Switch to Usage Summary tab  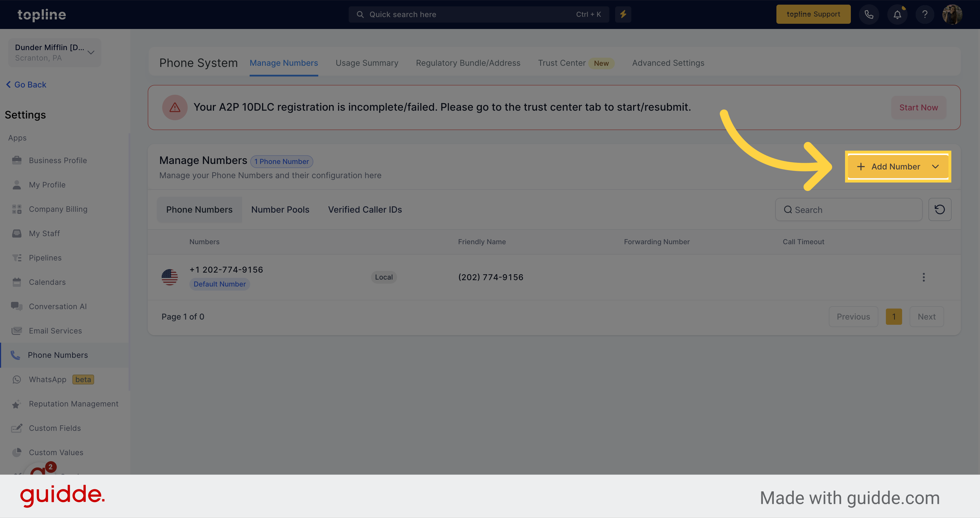367,63
